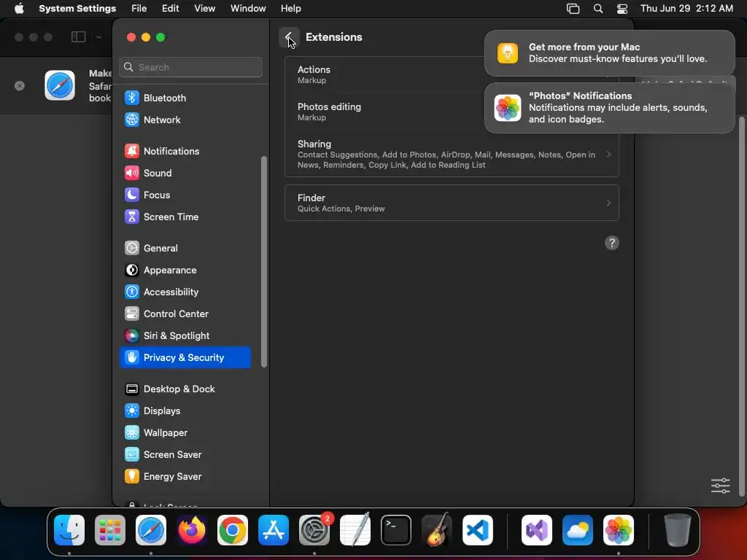Open the Apple menu
The width and height of the screenshot is (747, 560).
19,9
